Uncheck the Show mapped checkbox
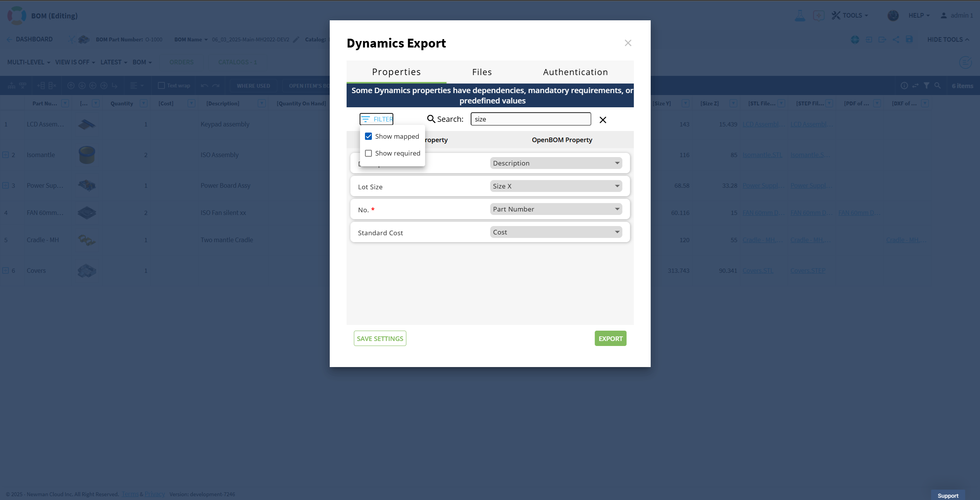 tap(368, 136)
